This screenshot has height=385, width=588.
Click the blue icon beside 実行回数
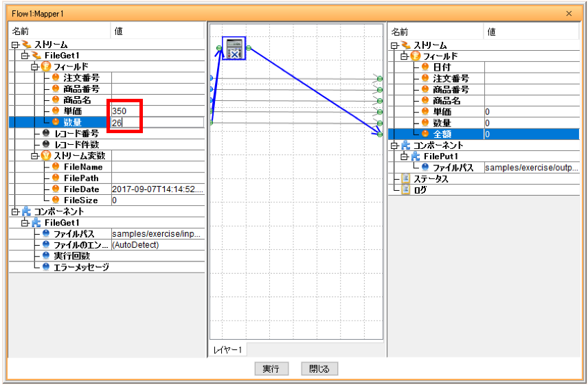46,256
